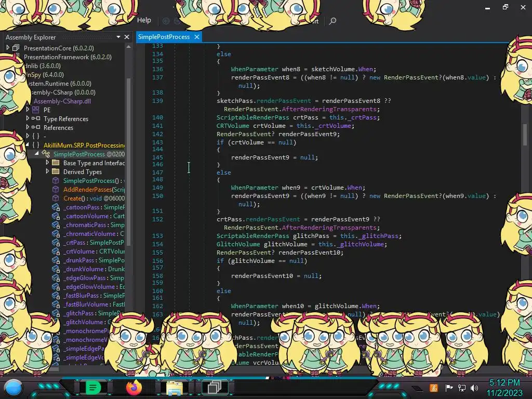
Task: Close the SimplePostProcess tab
Action: coord(197,37)
